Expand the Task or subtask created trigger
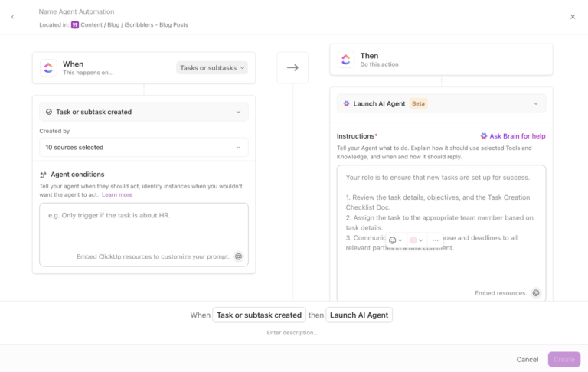This screenshot has width=588, height=372. pos(144,112)
